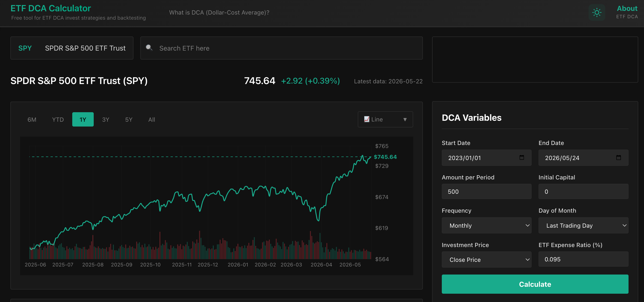The width and height of the screenshot is (644, 302).
Task: Select the All chart range
Action: pos(151,120)
